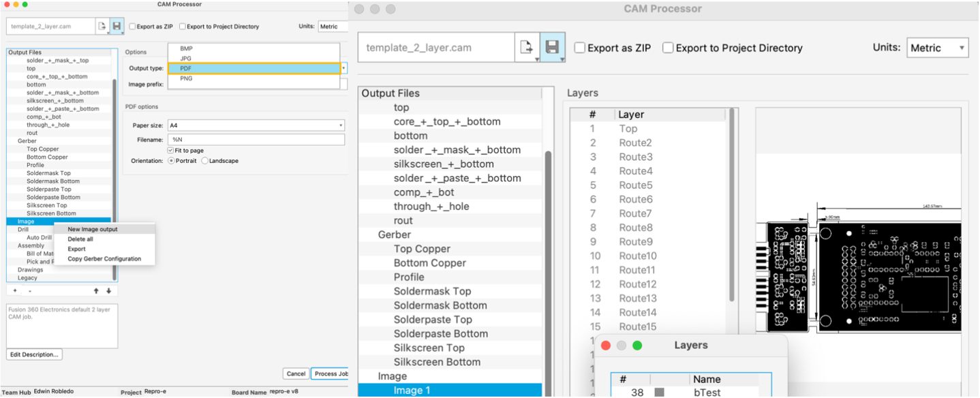980x398 pixels.
Task: Enable Export as ZIP in left window
Action: (x=132, y=27)
